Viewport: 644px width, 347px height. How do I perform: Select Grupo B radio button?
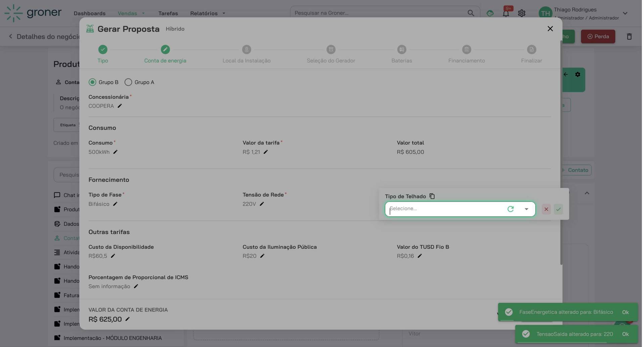[92, 82]
